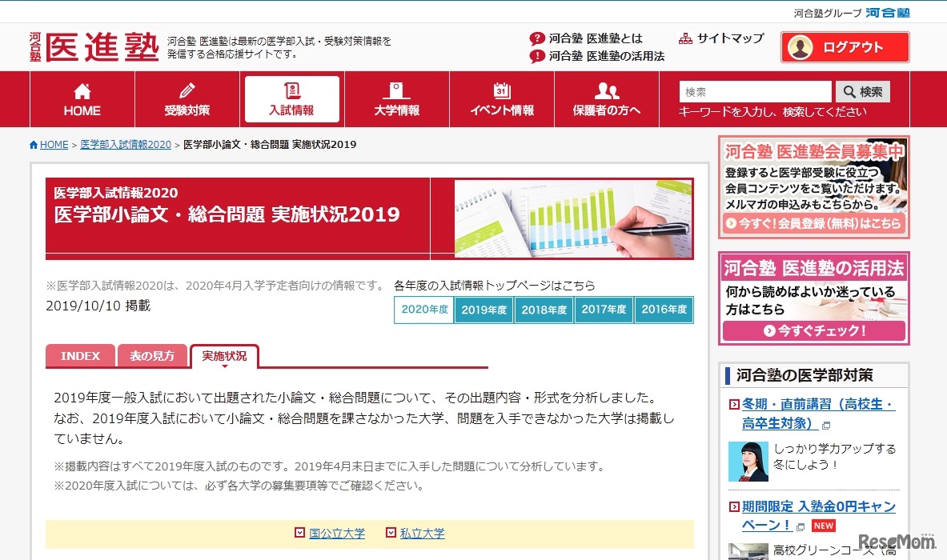Click the people icon labeled 保護者の方へ
This screenshot has width=947, height=560.
606,90
